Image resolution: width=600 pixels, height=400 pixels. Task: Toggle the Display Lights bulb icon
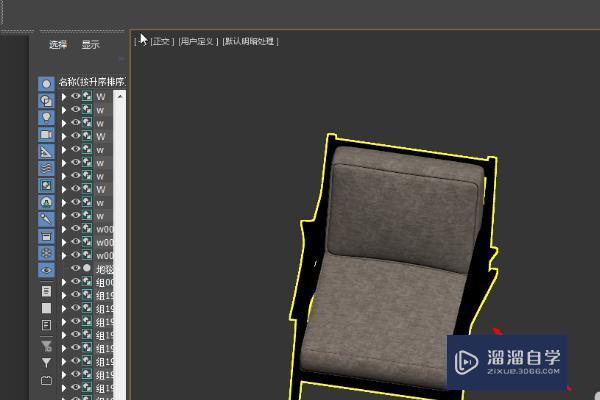(46, 118)
